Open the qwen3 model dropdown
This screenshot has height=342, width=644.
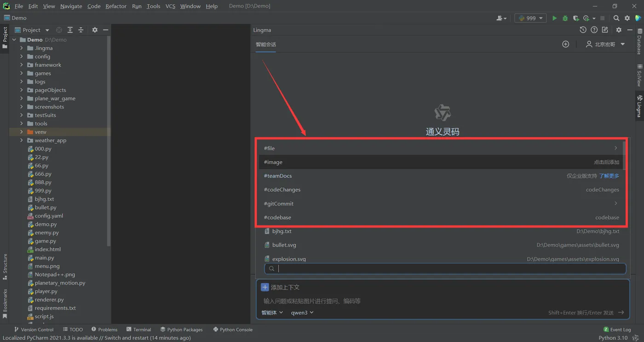click(302, 313)
